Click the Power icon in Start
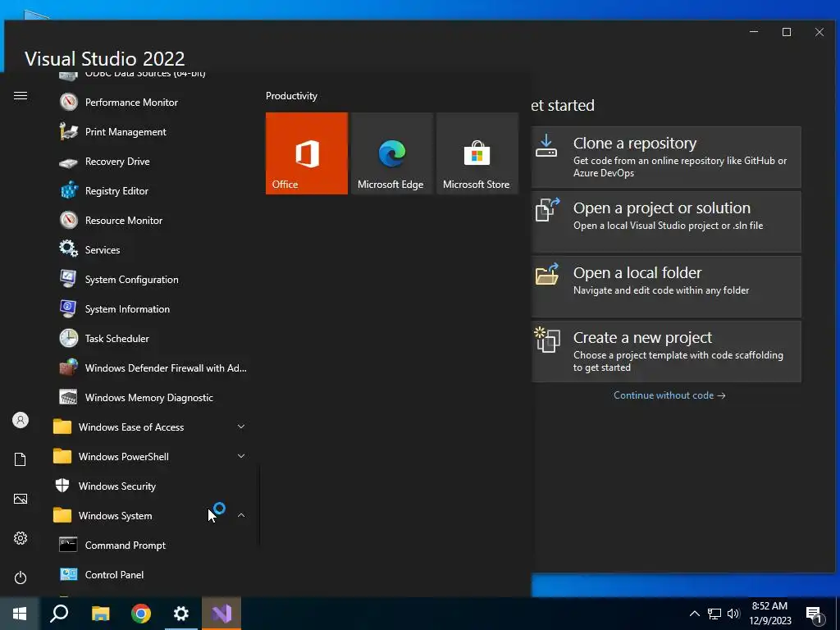The width and height of the screenshot is (840, 630). [21, 577]
